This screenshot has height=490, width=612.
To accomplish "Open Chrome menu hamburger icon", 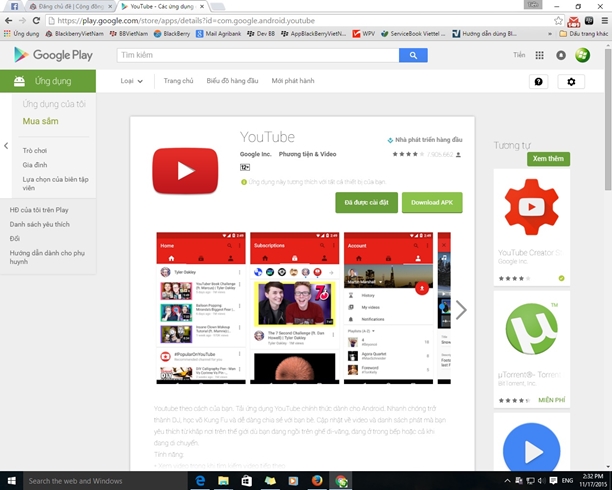I will (x=605, y=21).
